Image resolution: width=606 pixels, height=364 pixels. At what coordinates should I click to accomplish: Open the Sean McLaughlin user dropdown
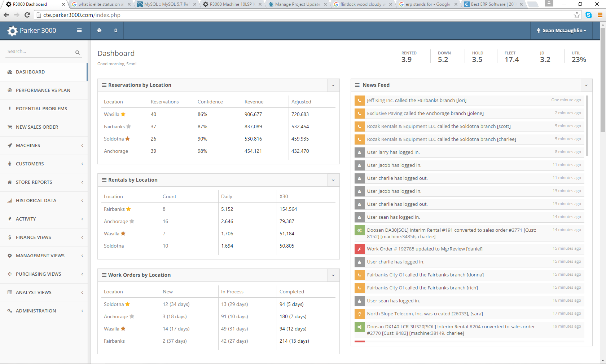[x=561, y=30]
